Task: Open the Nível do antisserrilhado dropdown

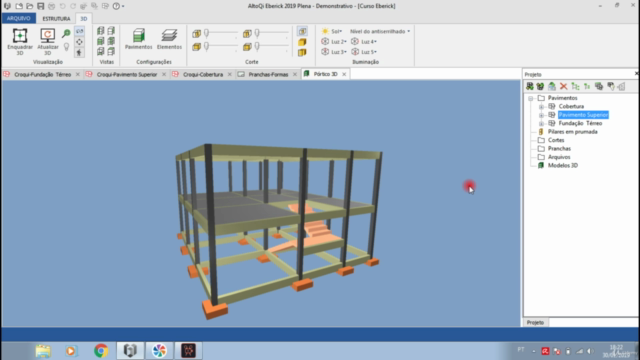Action: pos(380,31)
